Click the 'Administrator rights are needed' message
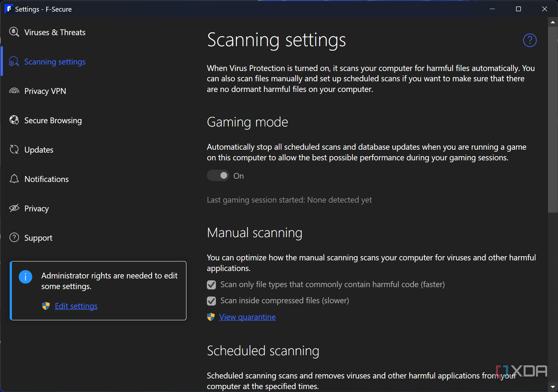The height and width of the screenshot is (392, 558). point(109,281)
